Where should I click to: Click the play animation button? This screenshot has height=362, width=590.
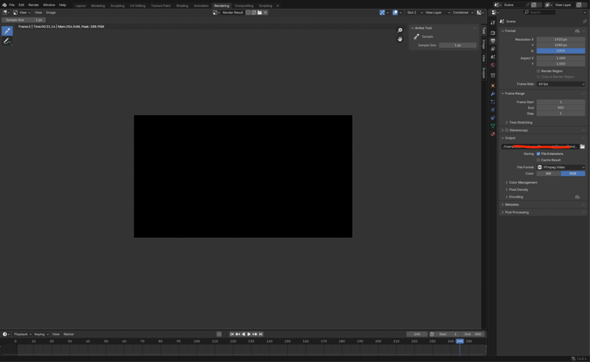point(249,334)
